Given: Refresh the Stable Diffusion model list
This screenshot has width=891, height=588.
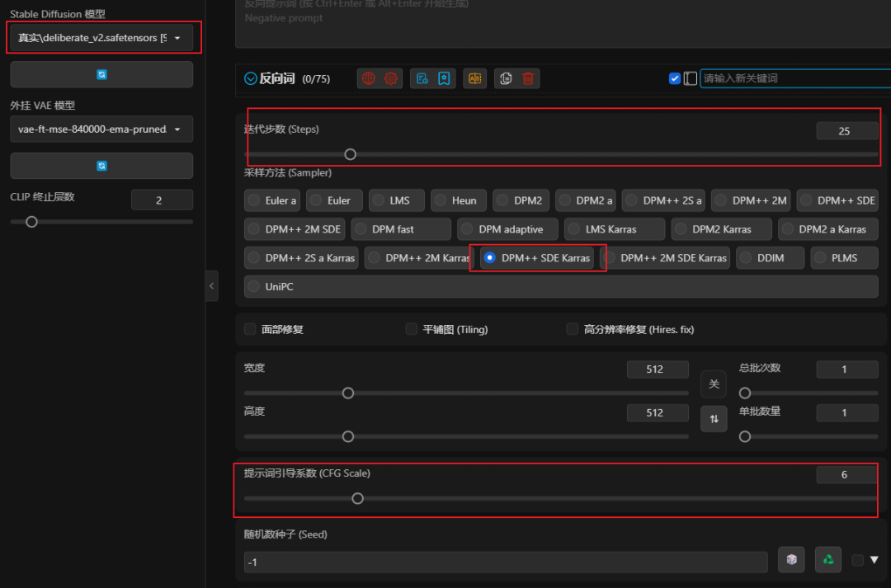Looking at the screenshot, I should point(101,74).
